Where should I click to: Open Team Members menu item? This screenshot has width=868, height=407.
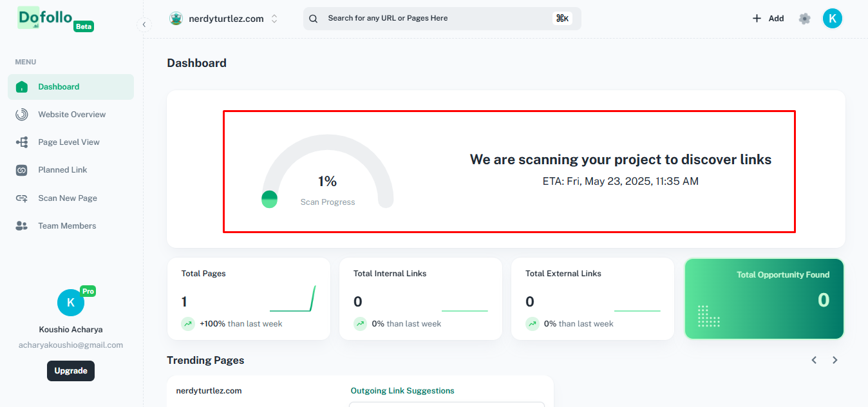(71, 226)
